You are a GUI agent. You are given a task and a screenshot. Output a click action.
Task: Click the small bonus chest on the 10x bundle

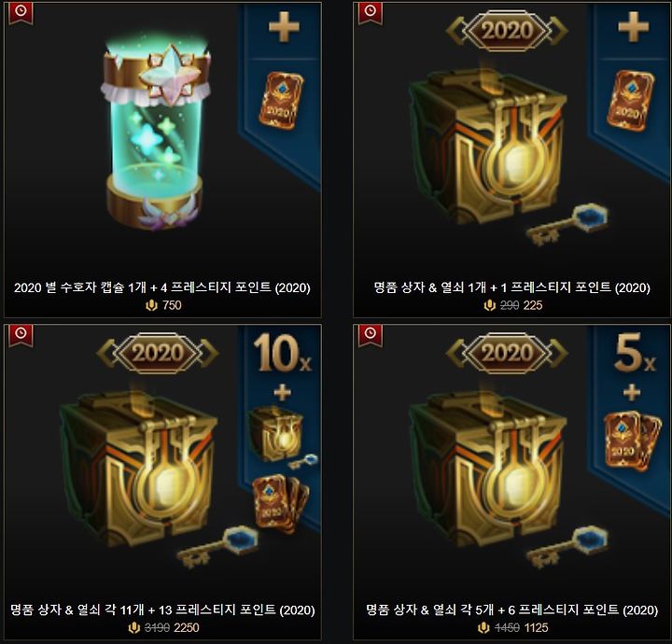coord(277,433)
